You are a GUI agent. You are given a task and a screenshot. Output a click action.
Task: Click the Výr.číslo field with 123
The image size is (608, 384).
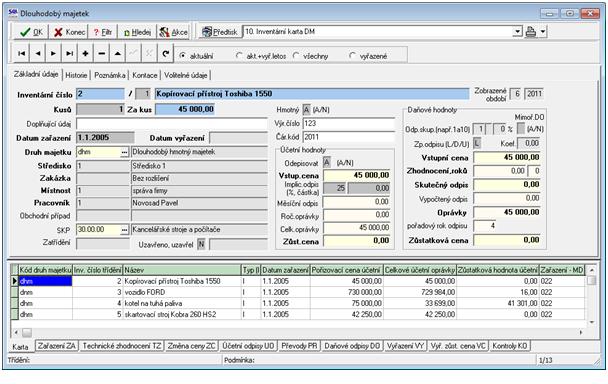point(348,124)
